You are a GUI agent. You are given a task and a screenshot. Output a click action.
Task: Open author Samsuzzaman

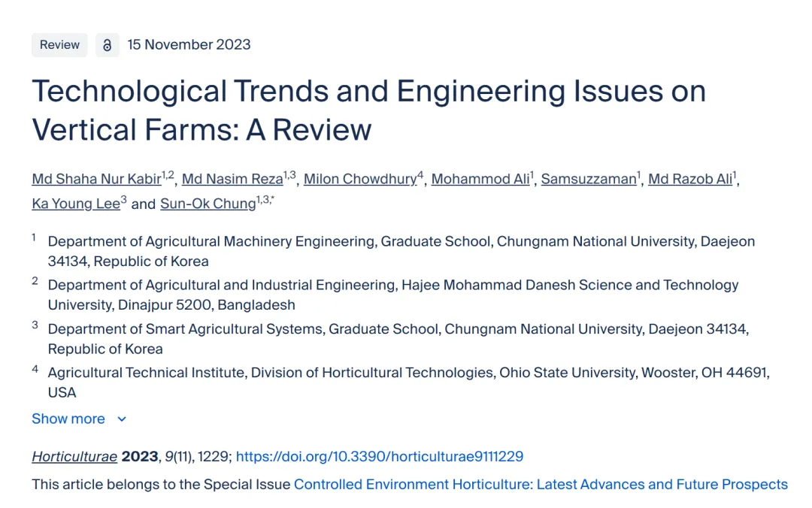588,179
